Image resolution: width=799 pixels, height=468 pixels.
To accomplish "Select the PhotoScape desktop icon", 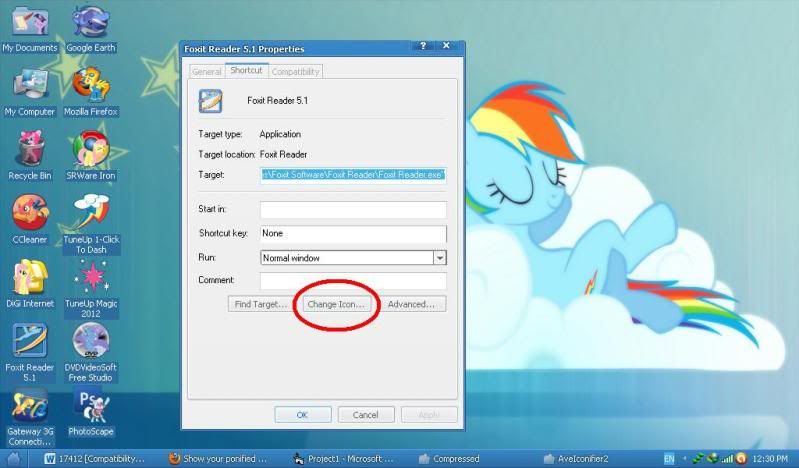I will point(91,413).
